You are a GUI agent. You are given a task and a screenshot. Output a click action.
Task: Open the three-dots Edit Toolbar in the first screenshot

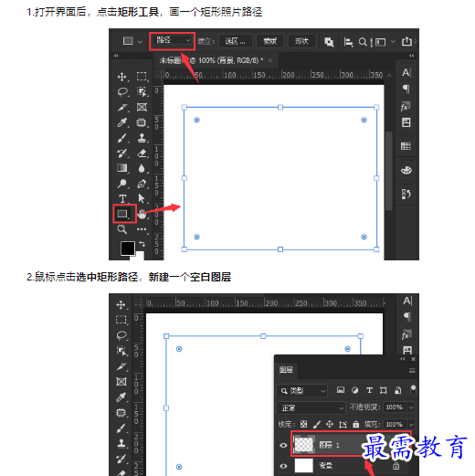142,229
